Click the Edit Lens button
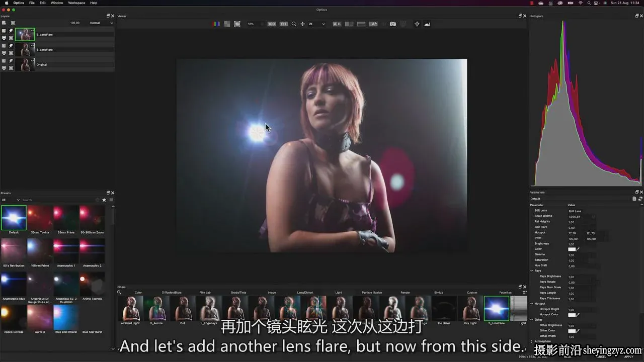The width and height of the screenshot is (644, 362). click(x=575, y=211)
